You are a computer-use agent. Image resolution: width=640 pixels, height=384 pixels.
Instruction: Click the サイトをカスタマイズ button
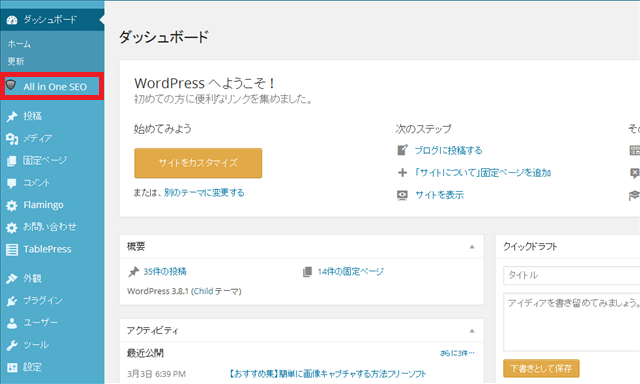[198, 163]
